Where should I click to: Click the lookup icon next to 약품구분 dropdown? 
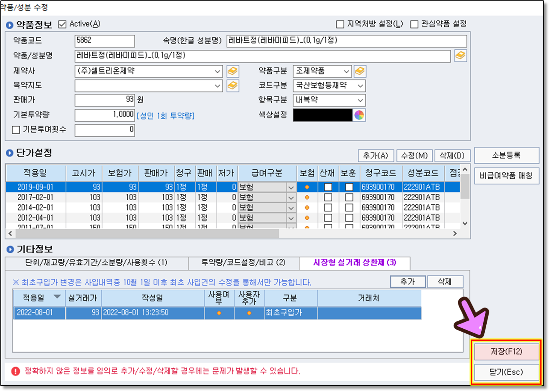click(360, 71)
